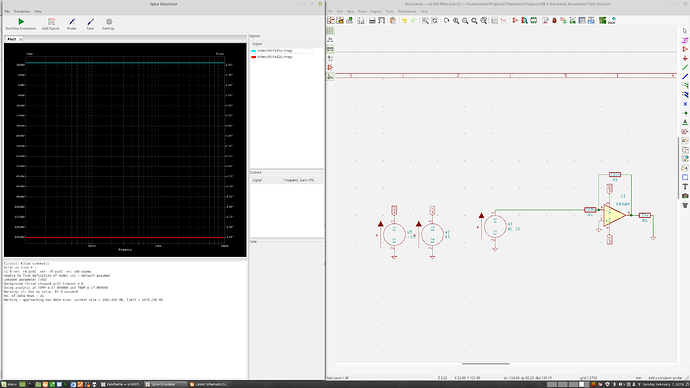Image resolution: width=690 pixels, height=388 pixels.
Task: Open Add Signals in Spice Simulator
Action: pos(51,24)
